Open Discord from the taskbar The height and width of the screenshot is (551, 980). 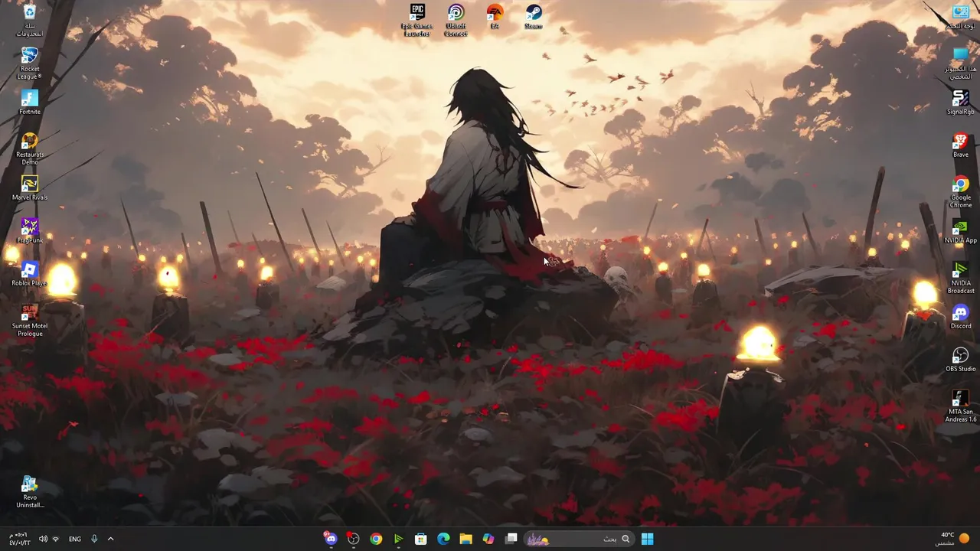point(330,539)
